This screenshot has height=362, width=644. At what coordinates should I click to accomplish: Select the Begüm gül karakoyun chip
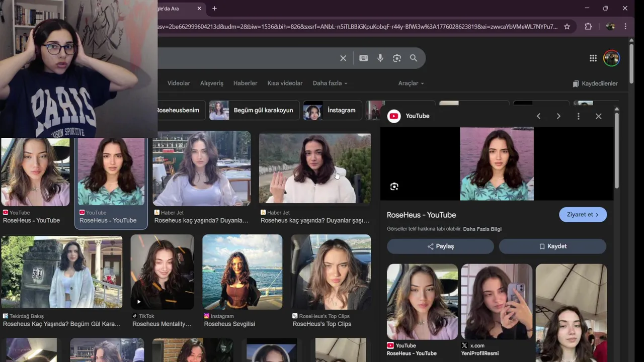[254, 110]
